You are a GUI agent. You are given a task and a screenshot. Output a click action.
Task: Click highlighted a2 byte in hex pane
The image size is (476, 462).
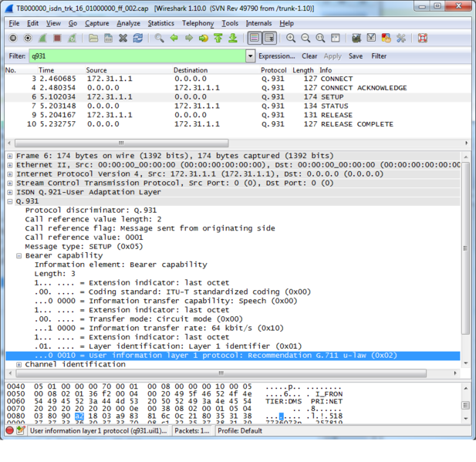(79, 416)
